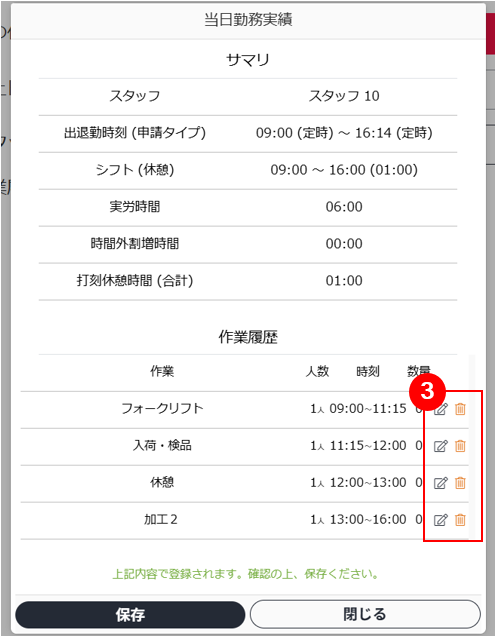Click the 出退勤時刻 (申請タイプ) label
The width and height of the screenshot is (496, 636).
[x=135, y=133]
